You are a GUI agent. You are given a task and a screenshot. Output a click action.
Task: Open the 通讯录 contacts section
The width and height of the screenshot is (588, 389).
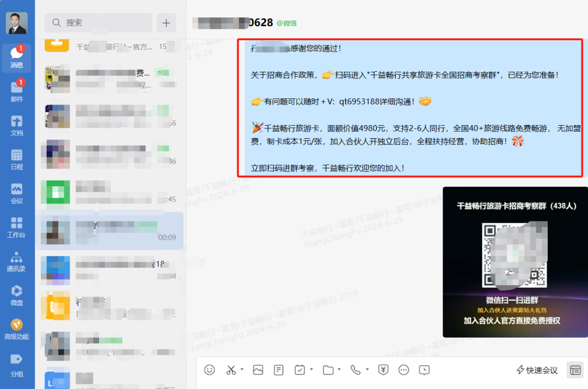click(17, 262)
